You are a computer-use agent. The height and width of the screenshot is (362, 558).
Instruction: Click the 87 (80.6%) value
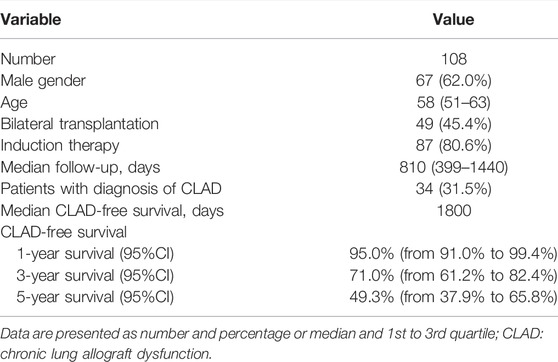point(454,146)
